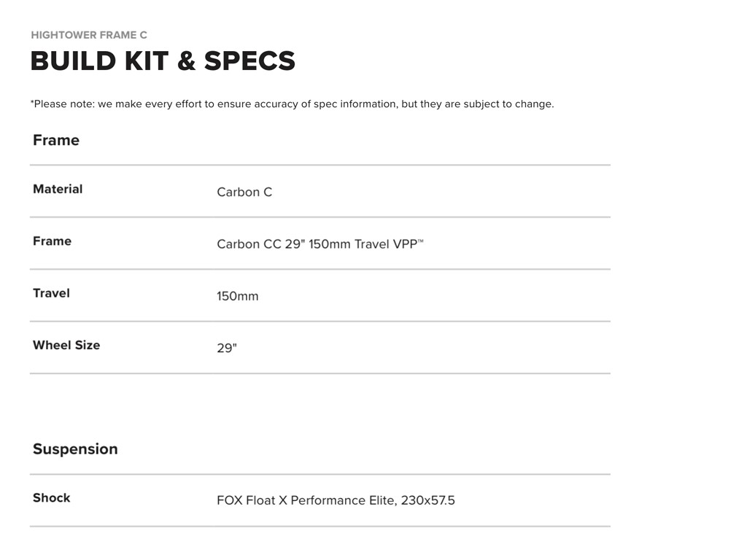The image size is (747, 560).
Task: Click the Frame section heading
Action: [56, 140]
